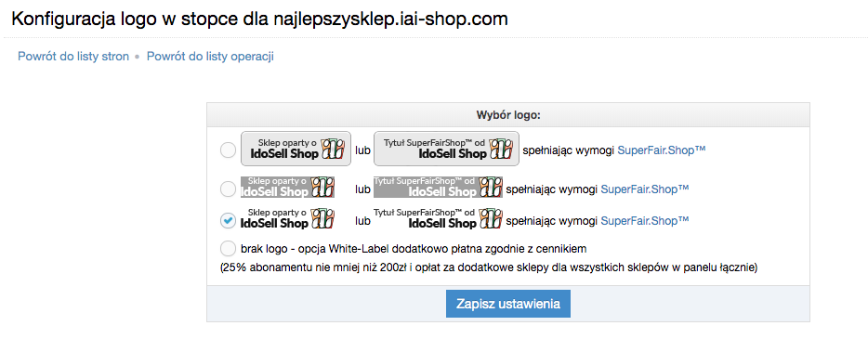
Task: Click the transparent 'Tytuł SuperFairShop' logo
Action: pos(439,218)
